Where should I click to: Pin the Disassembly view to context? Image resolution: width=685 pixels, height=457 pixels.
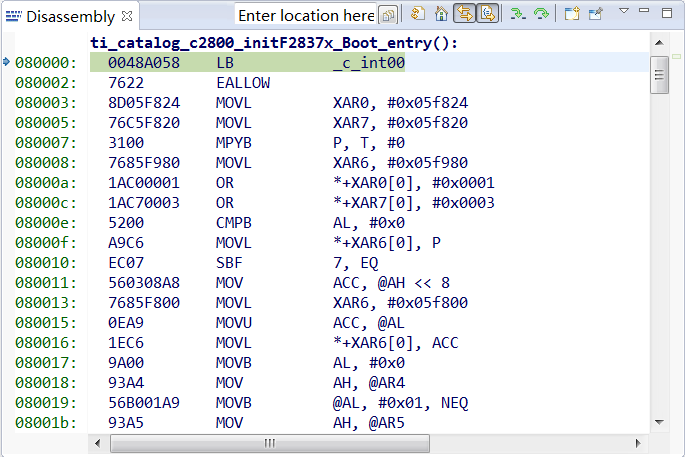tap(595, 14)
